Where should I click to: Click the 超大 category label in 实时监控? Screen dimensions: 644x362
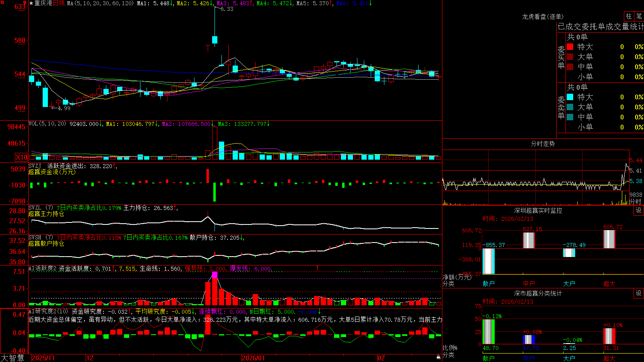pyautogui.click(x=609, y=284)
